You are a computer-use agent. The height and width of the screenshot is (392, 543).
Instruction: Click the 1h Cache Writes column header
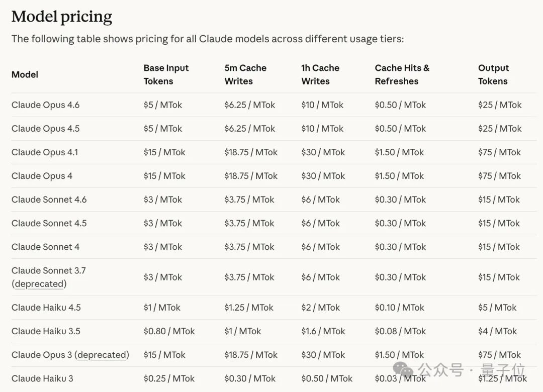[x=320, y=74]
